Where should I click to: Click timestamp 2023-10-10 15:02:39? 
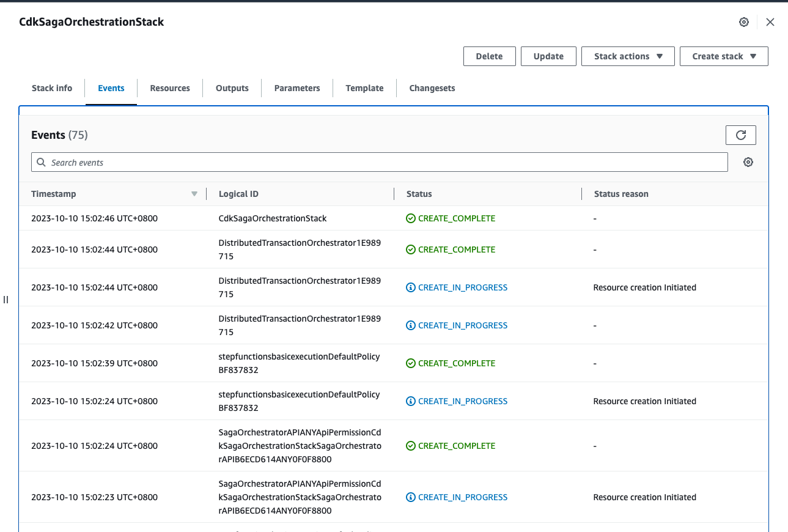pyautogui.click(x=94, y=363)
